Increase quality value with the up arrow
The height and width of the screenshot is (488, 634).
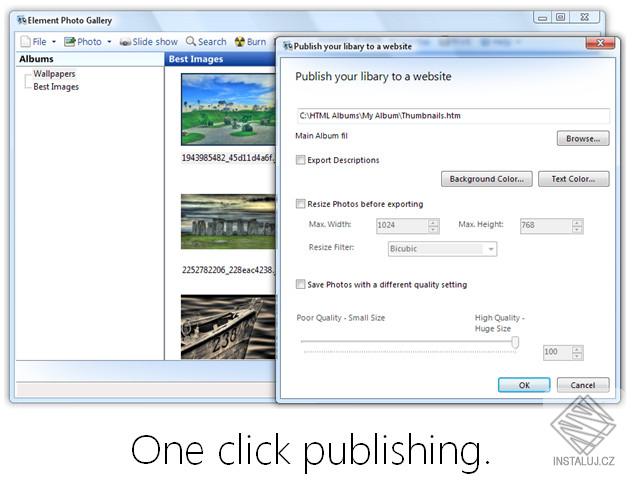pyautogui.click(x=577, y=349)
